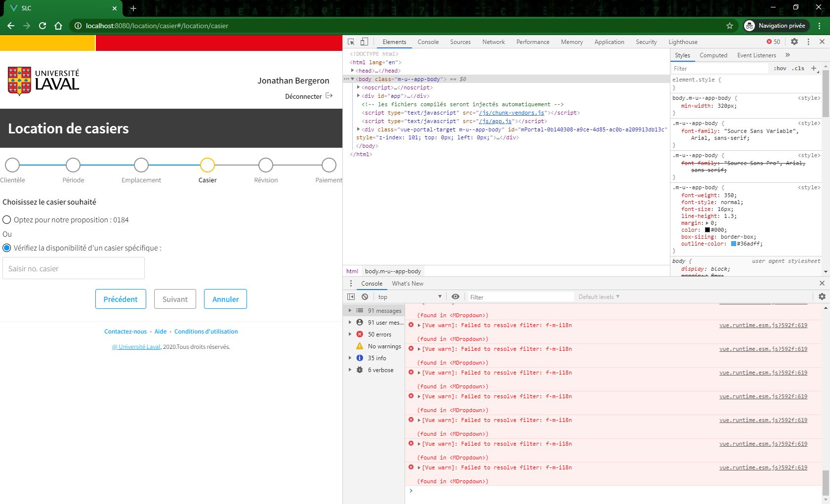Click the Suivant button
830x504 pixels.
click(x=174, y=298)
